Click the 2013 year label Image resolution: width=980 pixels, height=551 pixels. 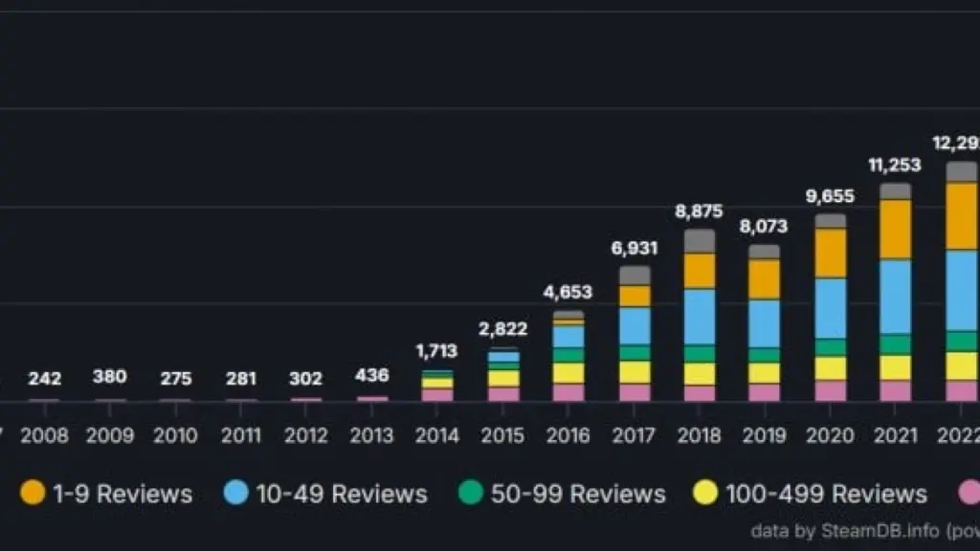coord(370,435)
